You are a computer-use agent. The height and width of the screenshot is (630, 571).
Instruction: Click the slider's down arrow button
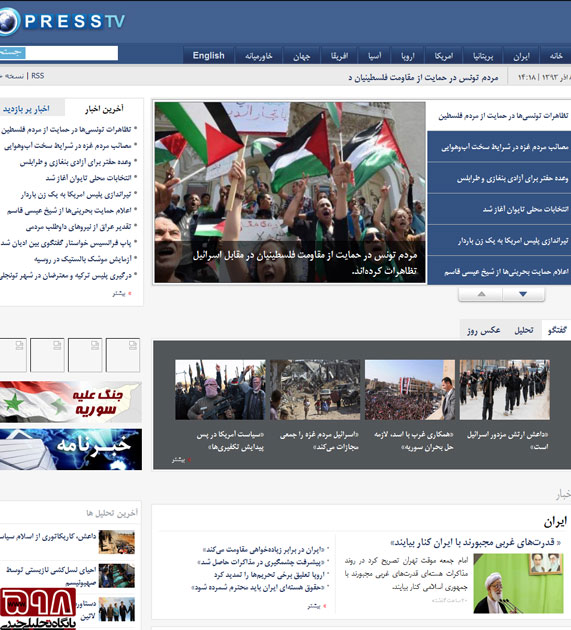(x=523, y=294)
